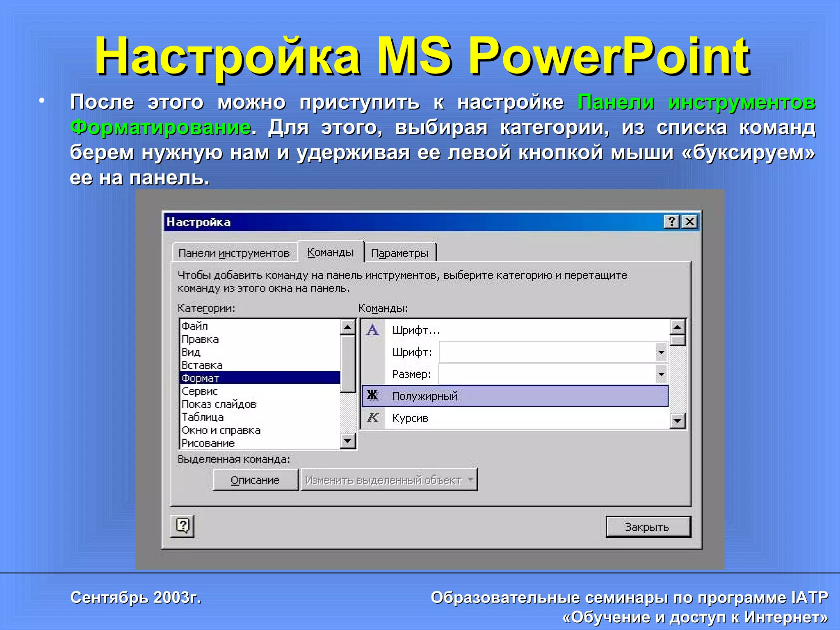Select the Команды tab
This screenshot has width=840, height=630.
(x=331, y=252)
